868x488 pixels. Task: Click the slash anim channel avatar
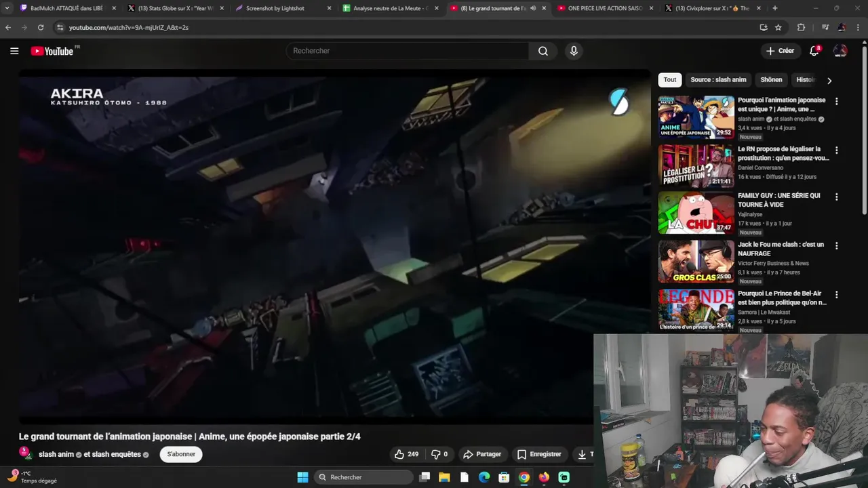[25, 453]
